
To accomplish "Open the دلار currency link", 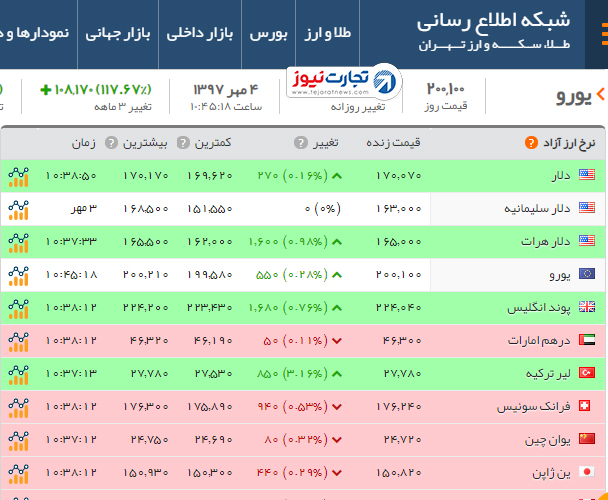I will [x=561, y=176].
